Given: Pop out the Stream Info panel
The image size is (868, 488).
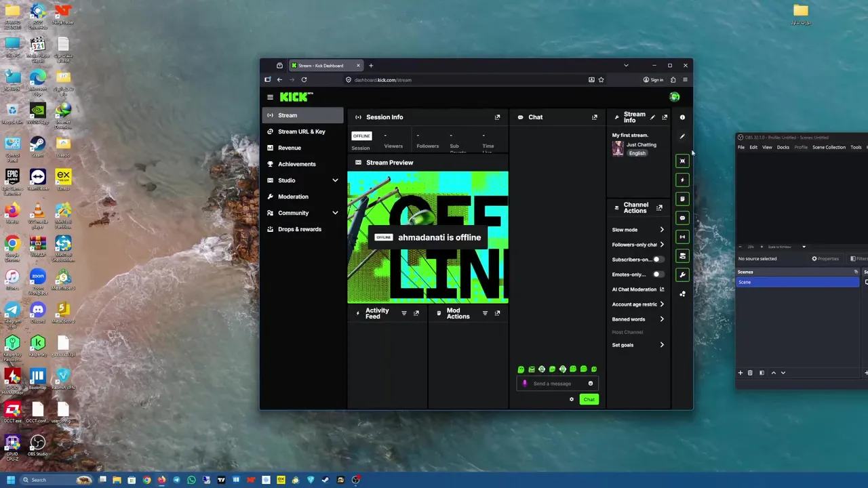Looking at the screenshot, I should point(665,117).
